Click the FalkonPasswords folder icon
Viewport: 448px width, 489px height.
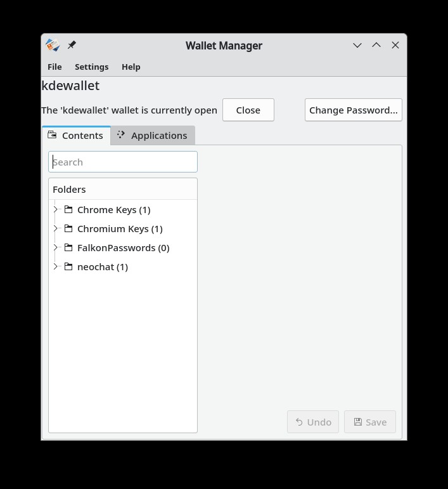tap(68, 247)
